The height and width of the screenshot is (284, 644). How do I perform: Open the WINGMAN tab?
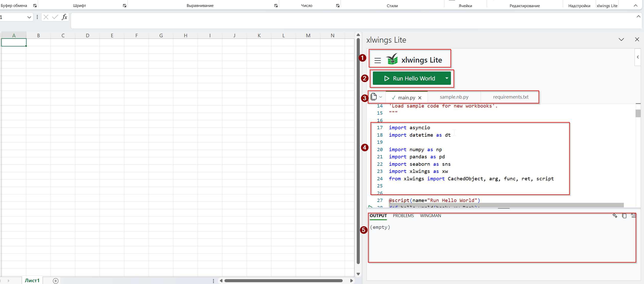pyautogui.click(x=431, y=216)
